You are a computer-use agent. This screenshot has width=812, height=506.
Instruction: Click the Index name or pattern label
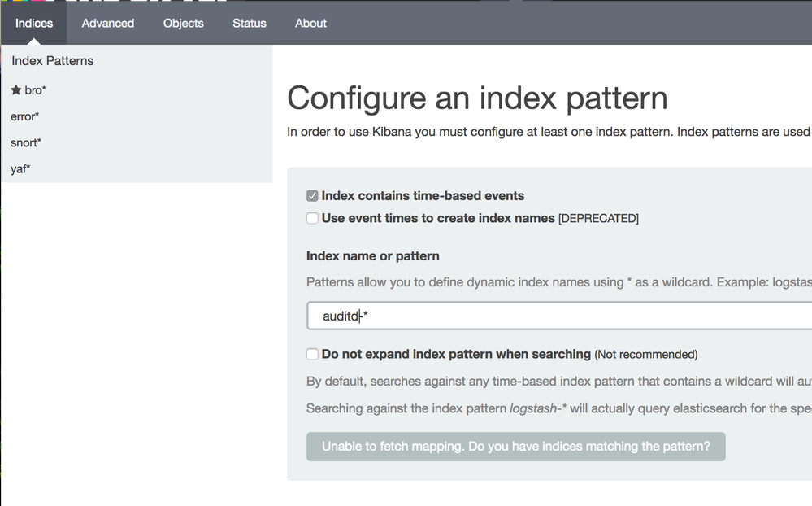(x=372, y=256)
